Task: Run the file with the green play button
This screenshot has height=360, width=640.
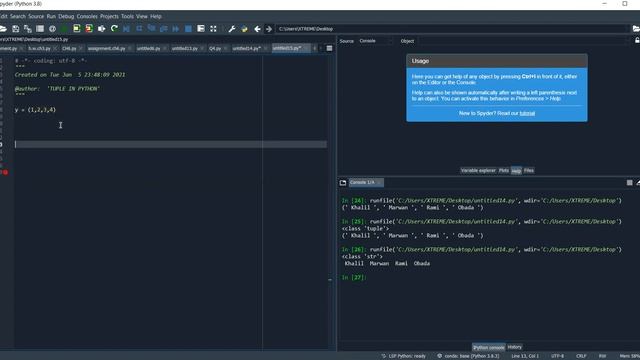Action: click(x=64, y=29)
